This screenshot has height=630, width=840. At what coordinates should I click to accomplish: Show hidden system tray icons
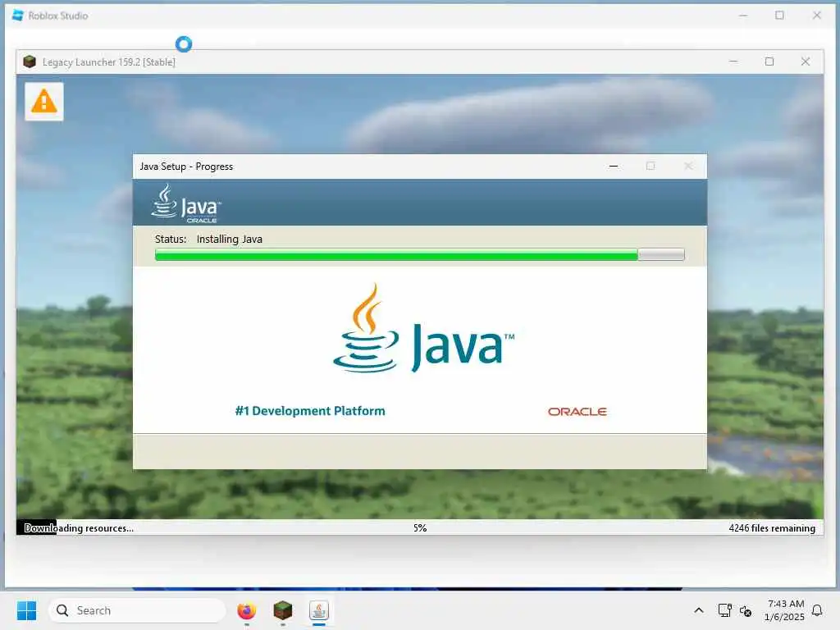click(x=699, y=610)
